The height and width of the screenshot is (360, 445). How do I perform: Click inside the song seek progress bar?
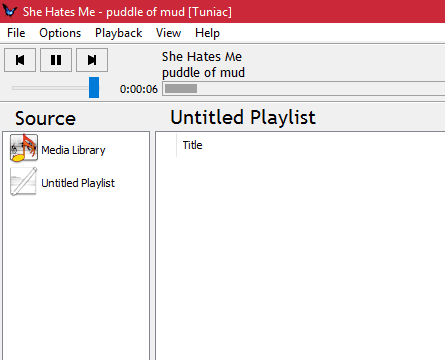(x=303, y=89)
